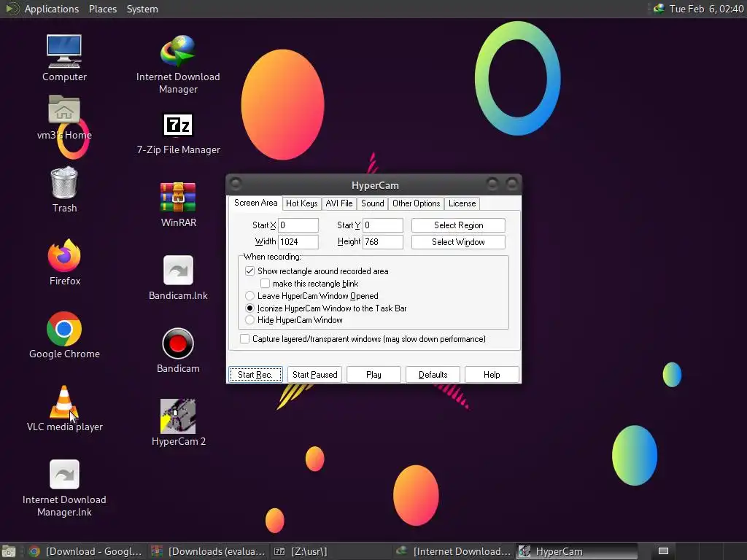The width and height of the screenshot is (747, 560).
Task: Launch the WinRAR desktop icon
Action: point(178,197)
